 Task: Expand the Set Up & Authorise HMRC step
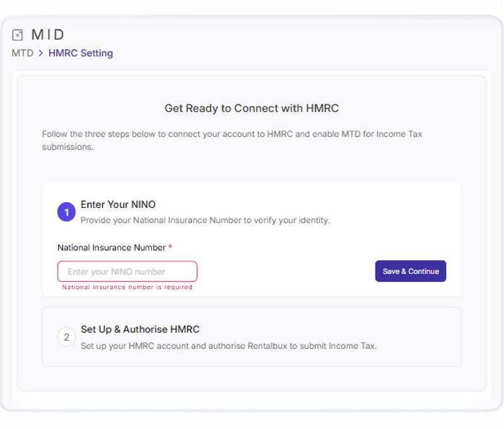pos(140,329)
